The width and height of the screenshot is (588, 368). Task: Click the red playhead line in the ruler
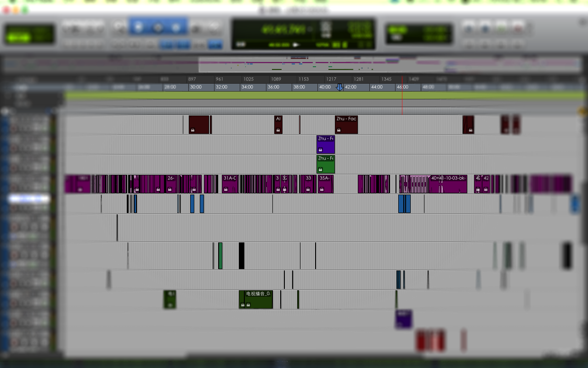[x=402, y=79]
